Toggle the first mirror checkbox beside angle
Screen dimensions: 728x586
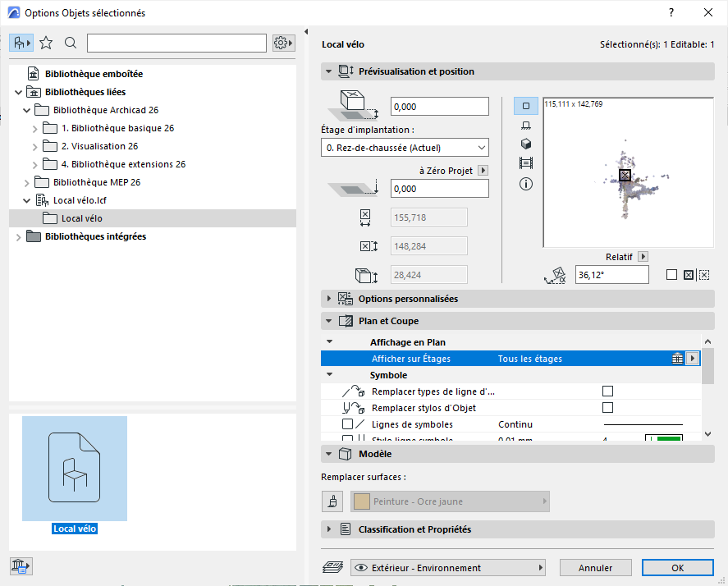[x=671, y=275]
